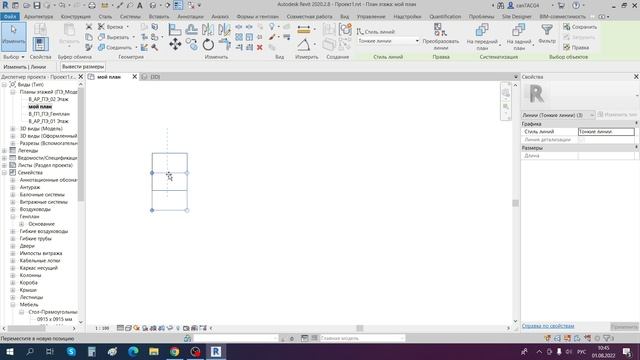640x360 pixels.
Task: Click drawing area horizontal scrollbar thumb
Action: point(360,328)
